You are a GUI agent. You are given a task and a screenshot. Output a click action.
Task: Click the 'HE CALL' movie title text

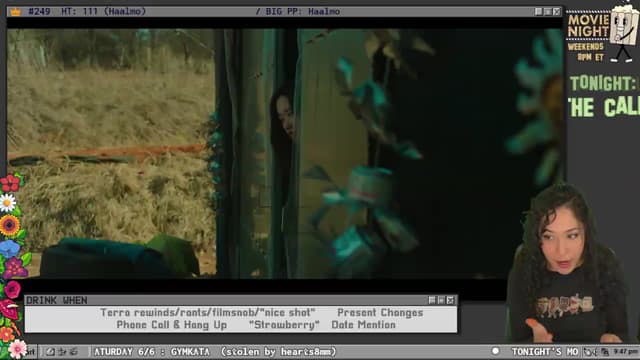[604, 107]
